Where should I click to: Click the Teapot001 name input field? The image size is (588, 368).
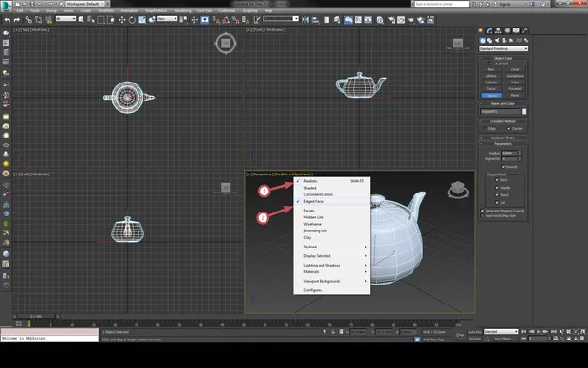(500, 111)
